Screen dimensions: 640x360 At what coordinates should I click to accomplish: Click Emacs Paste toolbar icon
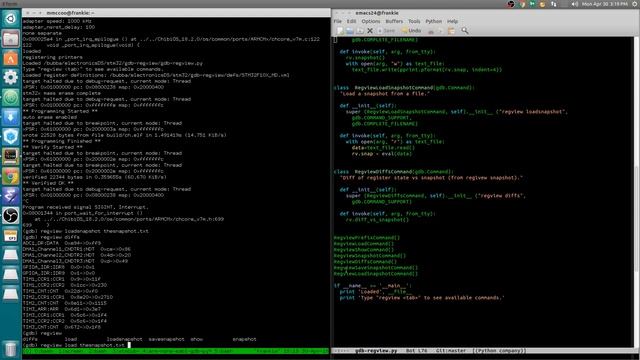pos(451,31)
